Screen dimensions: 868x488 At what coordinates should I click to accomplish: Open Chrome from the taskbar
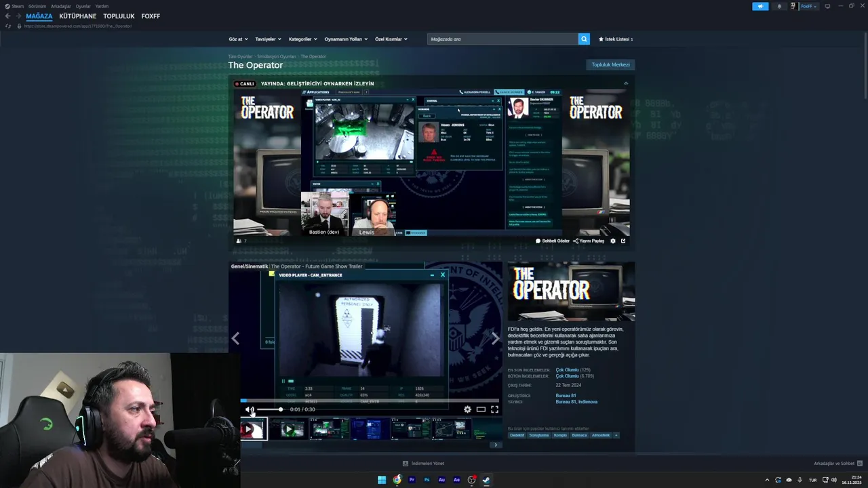click(397, 480)
